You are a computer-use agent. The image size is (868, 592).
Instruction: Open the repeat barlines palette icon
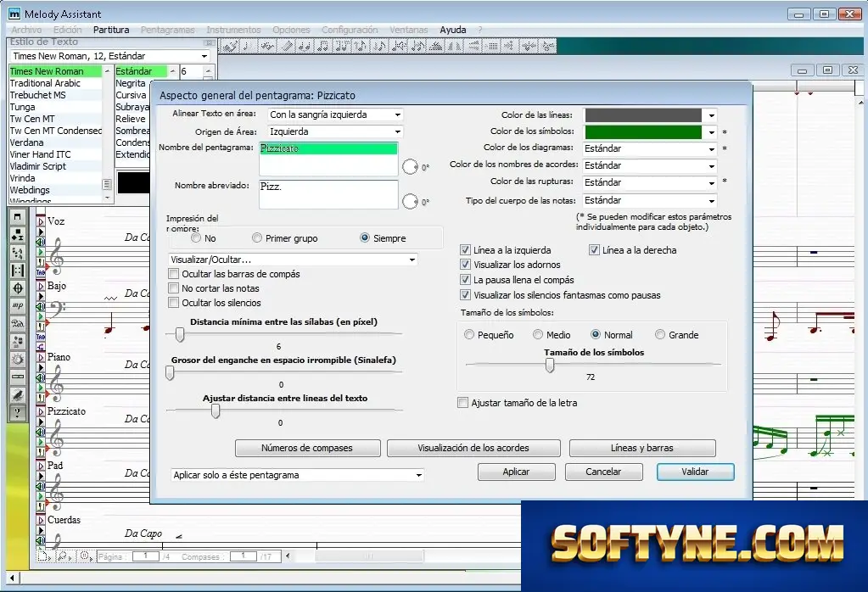[x=18, y=271]
